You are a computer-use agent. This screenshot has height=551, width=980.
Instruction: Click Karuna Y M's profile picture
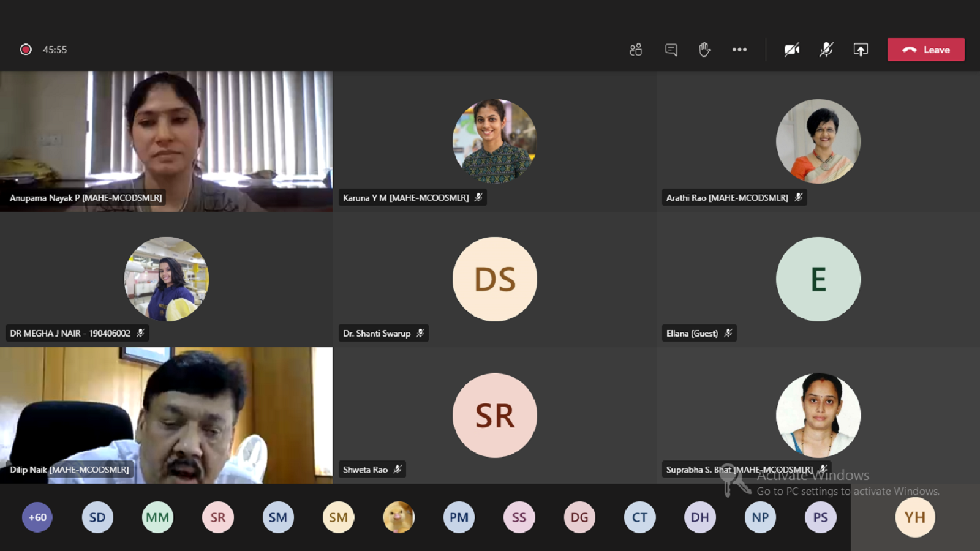494,141
